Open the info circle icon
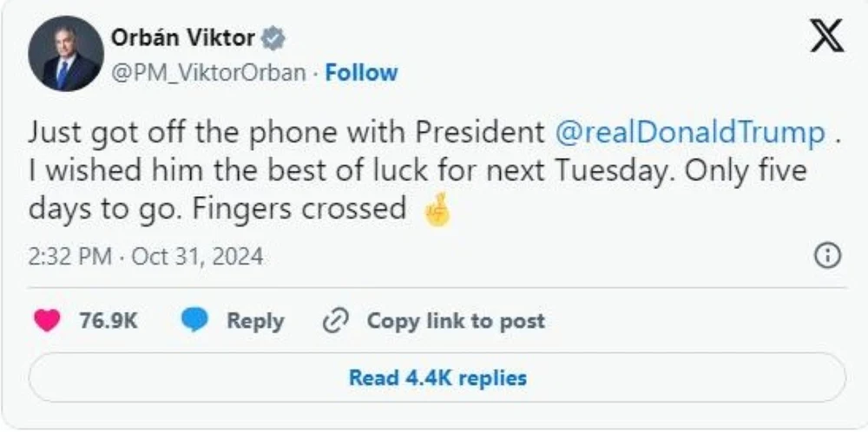 pos(828,255)
